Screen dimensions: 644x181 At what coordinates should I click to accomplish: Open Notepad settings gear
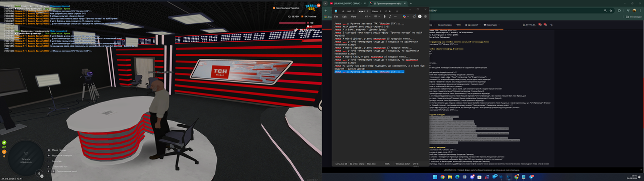425,16
